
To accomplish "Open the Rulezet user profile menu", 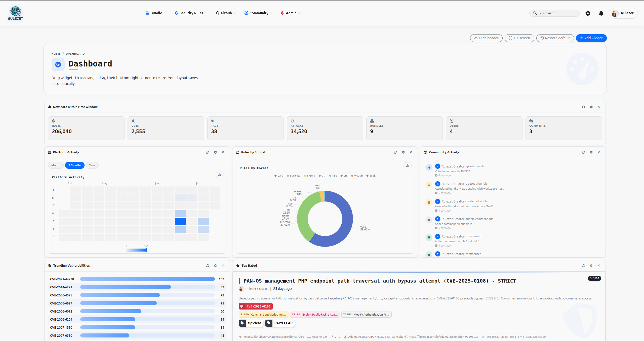I will 624,13.
